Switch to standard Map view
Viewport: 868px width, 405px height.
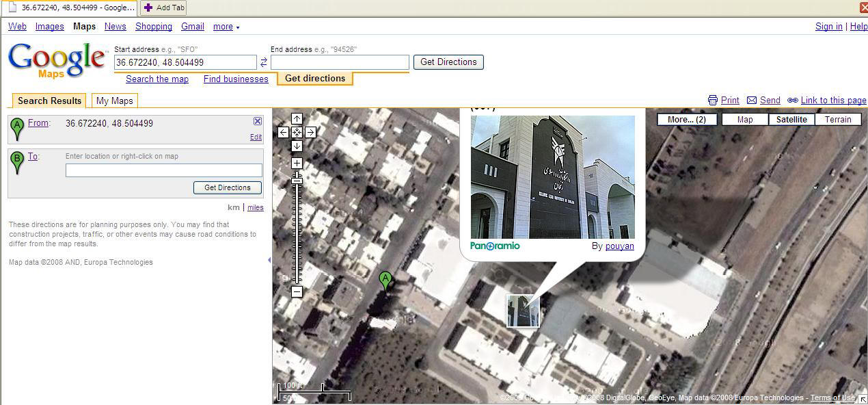745,119
